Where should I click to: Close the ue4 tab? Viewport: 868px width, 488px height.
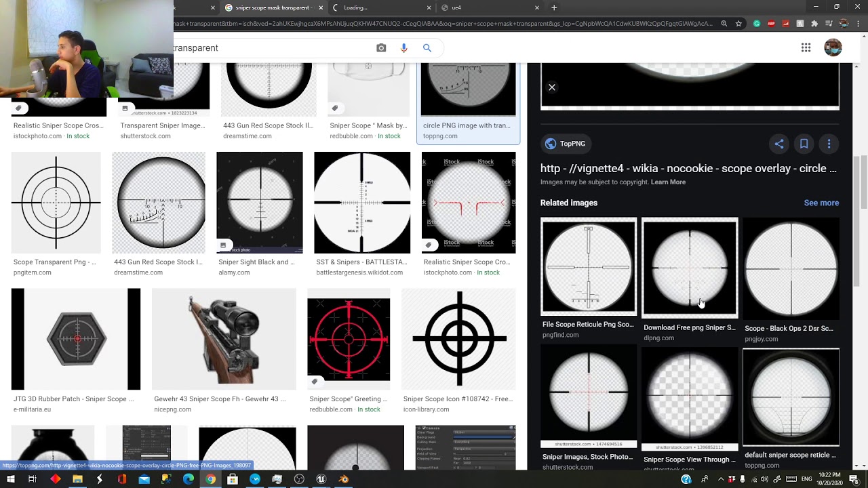[x=537, y=7]
